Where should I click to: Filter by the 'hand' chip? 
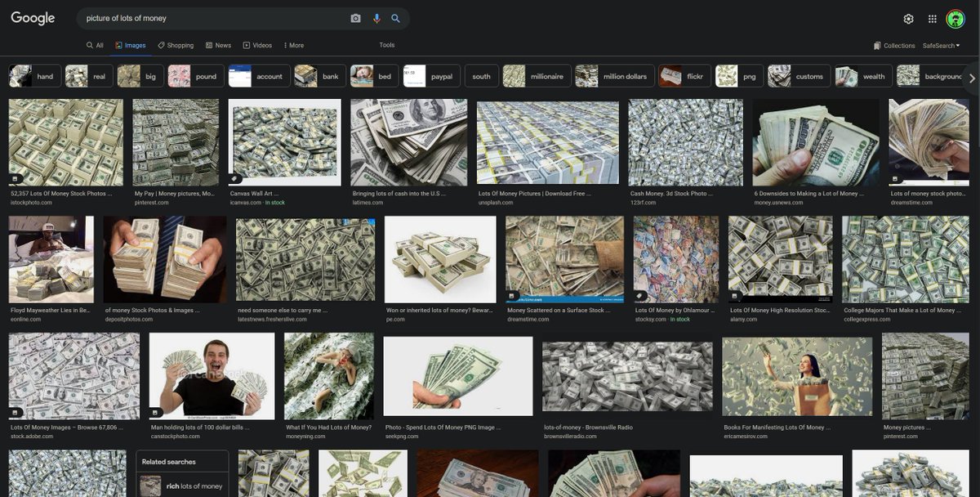[x=34, y=76]
